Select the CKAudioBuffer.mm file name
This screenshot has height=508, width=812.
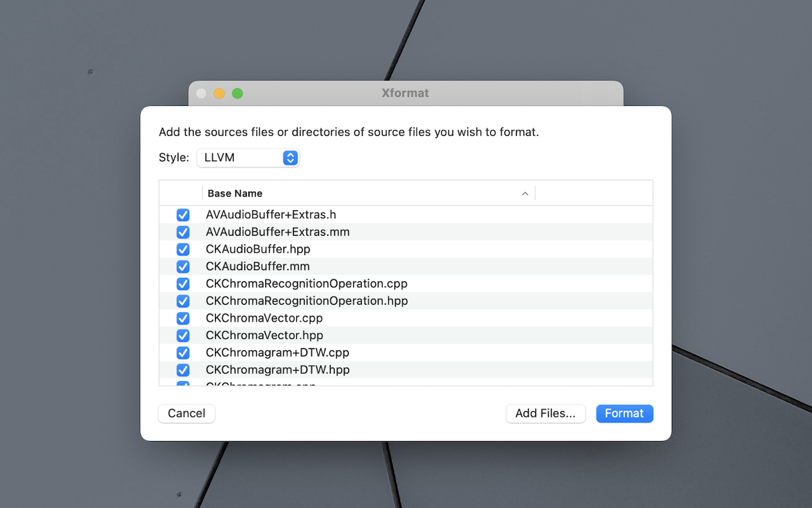coord(257,267)
